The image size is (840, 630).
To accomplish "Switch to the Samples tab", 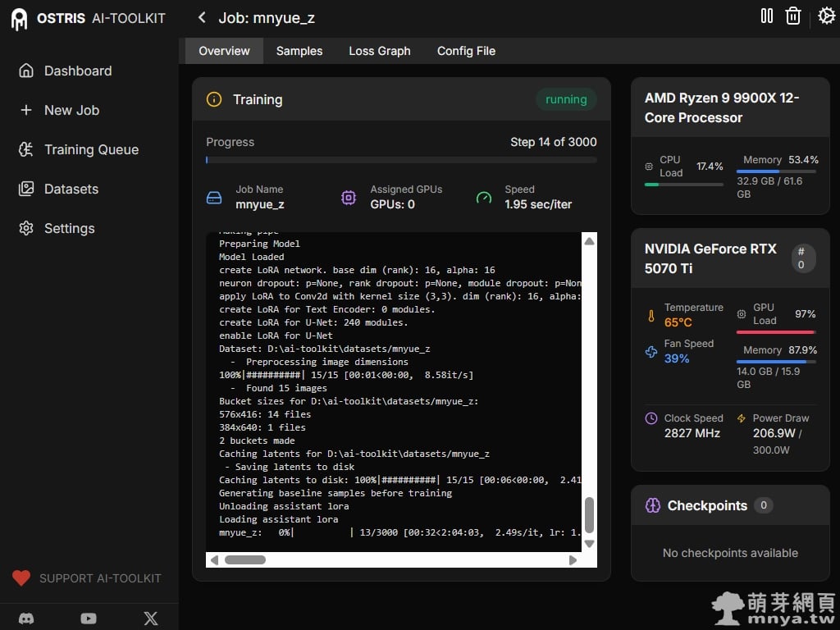I will pos(299,51).
